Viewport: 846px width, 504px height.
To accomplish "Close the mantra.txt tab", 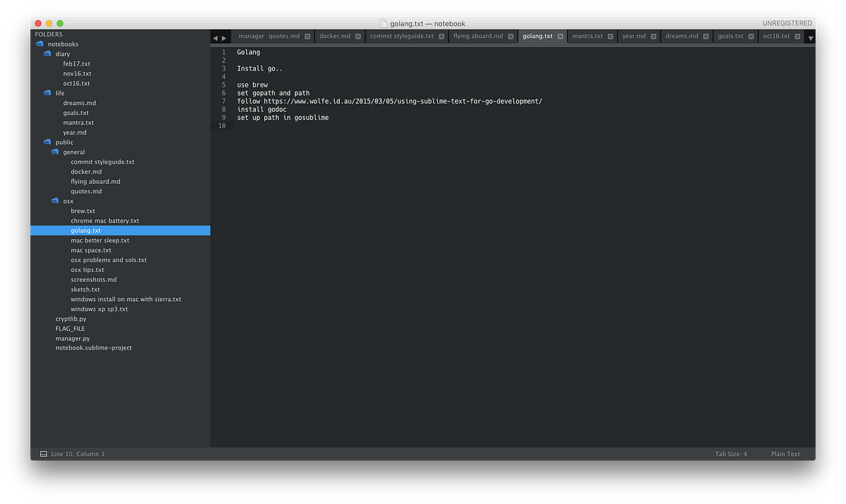I will (611, 37).
